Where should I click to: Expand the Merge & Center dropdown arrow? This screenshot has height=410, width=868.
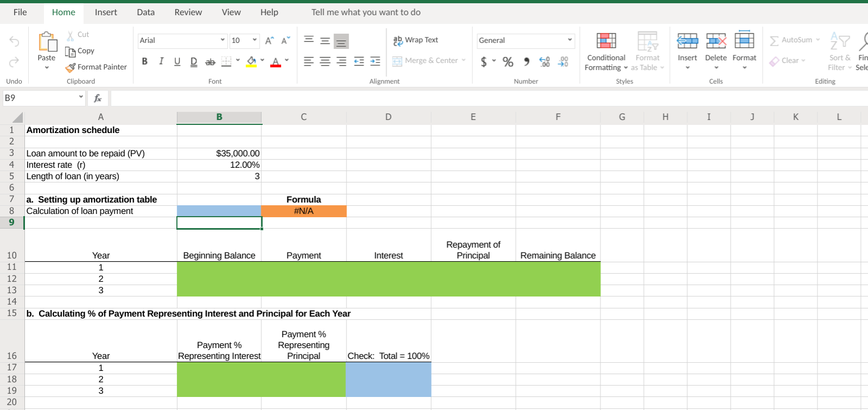coord(464,60)
